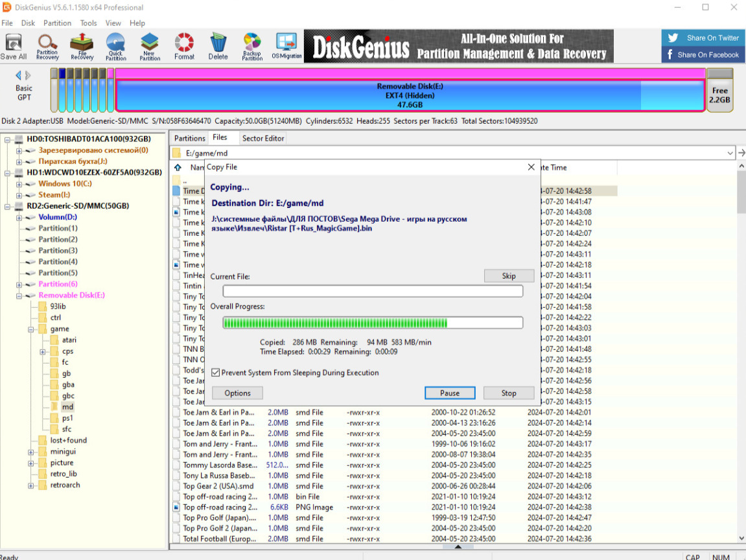
Task: Click the Quick Partition icon
Action: click(116, 46)
